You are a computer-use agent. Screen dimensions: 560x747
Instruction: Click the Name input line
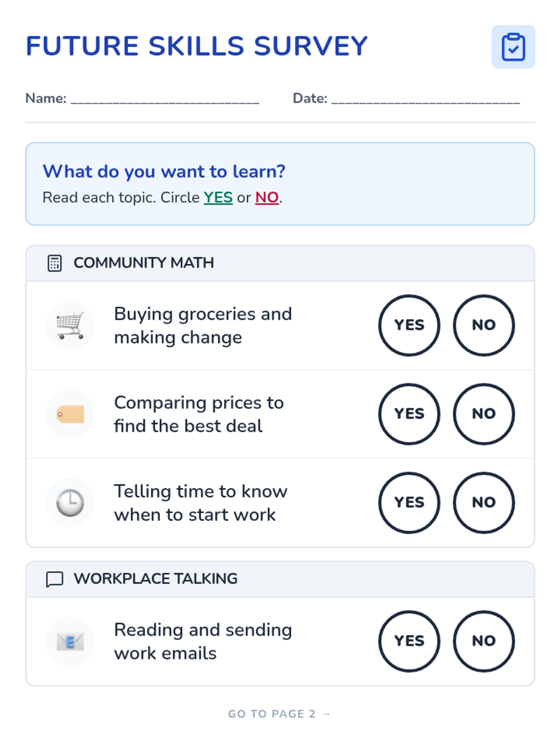click(165, 99)
